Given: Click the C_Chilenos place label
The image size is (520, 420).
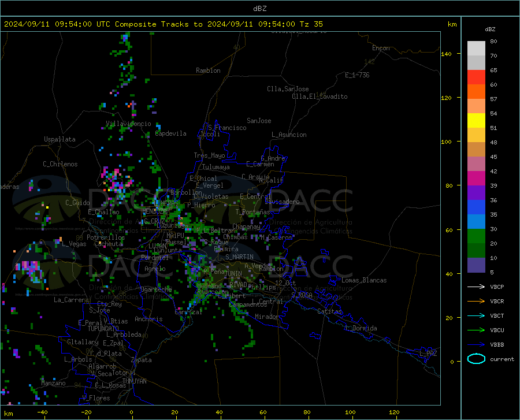Looking at the screenshot, I should (x=60, y=164).
